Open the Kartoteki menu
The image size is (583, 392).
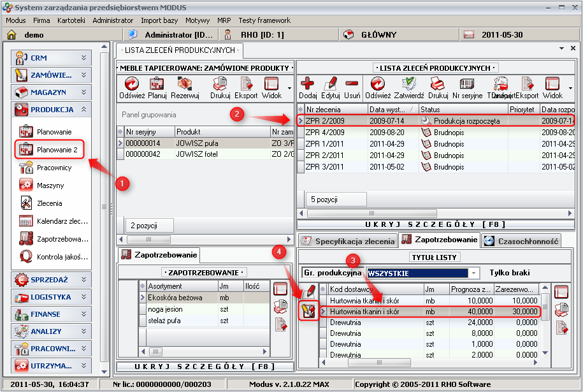coord(71,20)
